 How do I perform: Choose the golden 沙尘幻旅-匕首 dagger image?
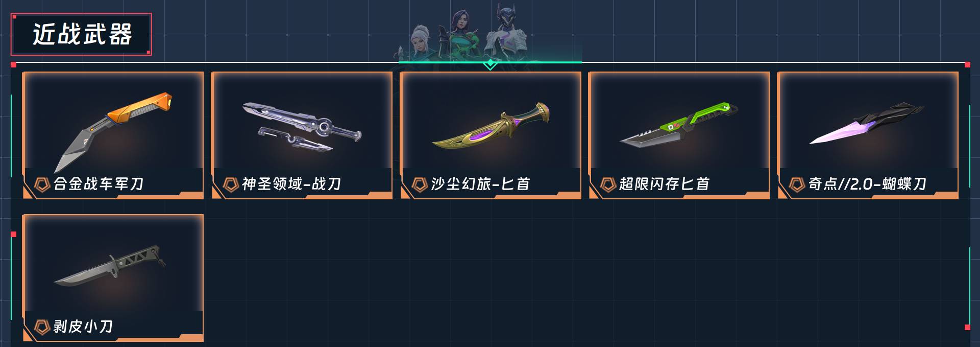coord(491,127)
